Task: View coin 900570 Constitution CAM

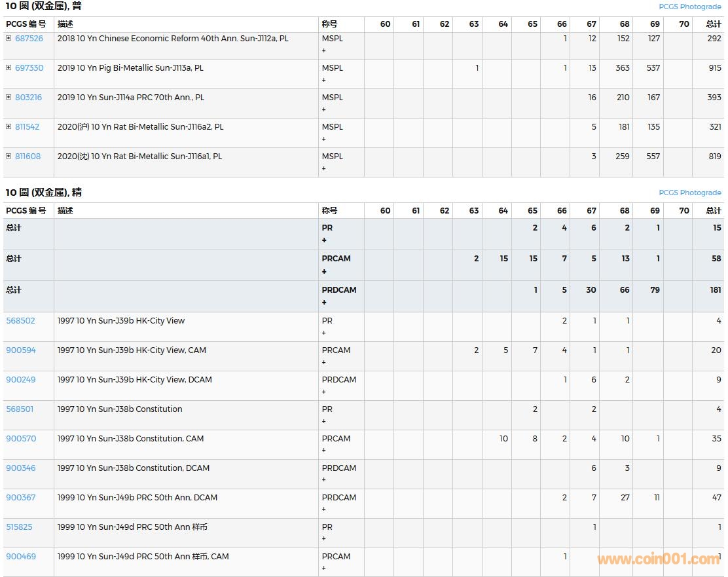Action: coord(21,439)
